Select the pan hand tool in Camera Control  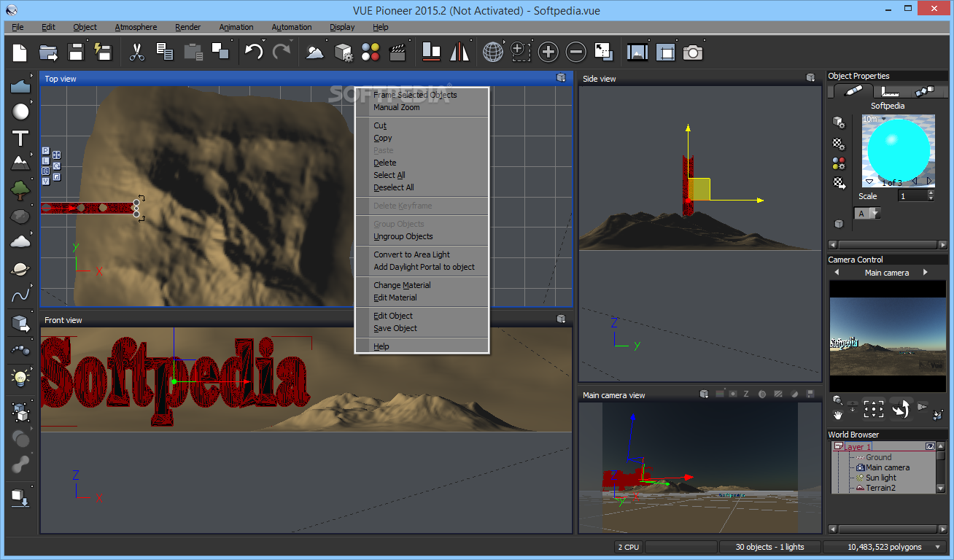pos(839,415)
